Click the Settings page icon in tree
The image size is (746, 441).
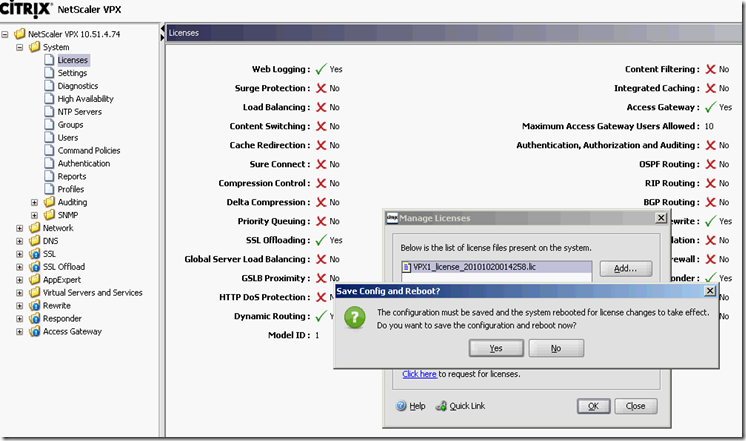(x=49, y=72)
